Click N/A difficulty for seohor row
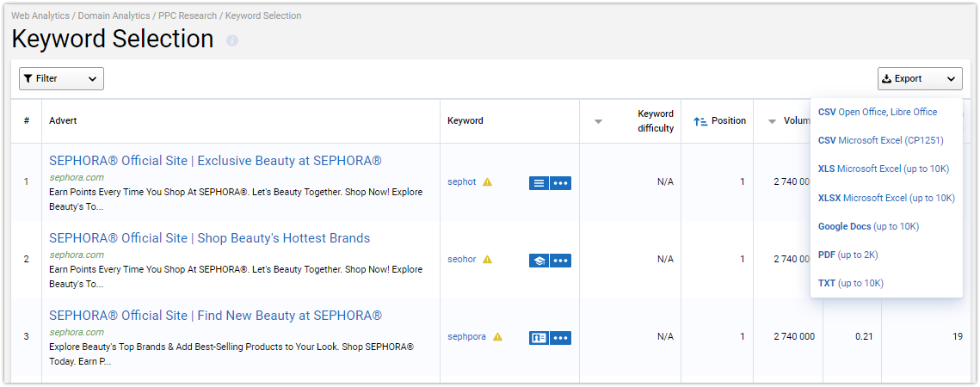Viewport: 980px width, 387px height. [665, 260]
